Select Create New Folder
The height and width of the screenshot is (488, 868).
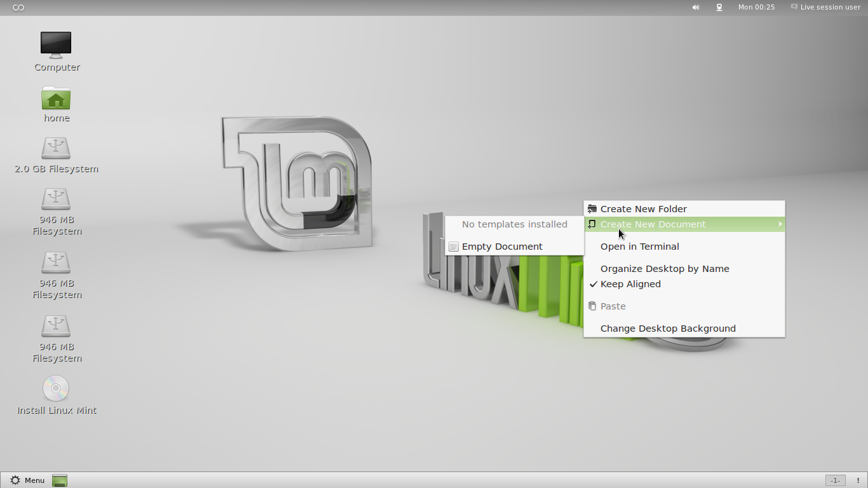[644, 208]
